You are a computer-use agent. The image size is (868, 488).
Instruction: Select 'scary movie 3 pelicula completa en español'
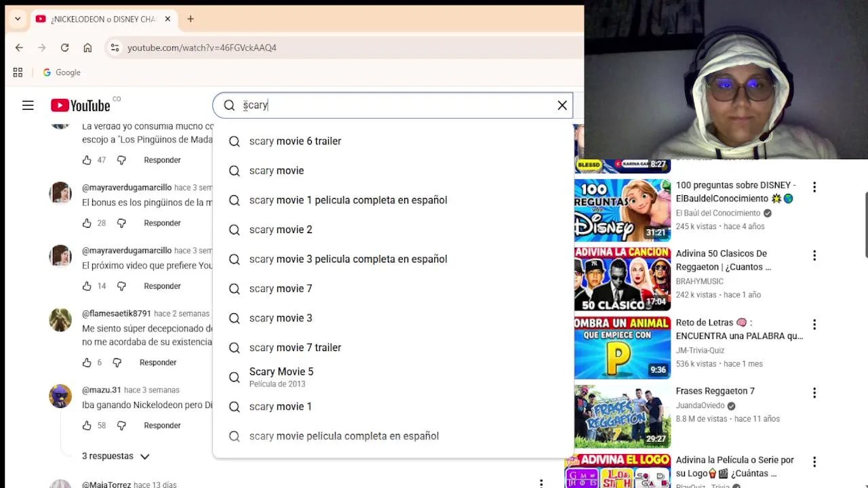[x=393, y=259]
